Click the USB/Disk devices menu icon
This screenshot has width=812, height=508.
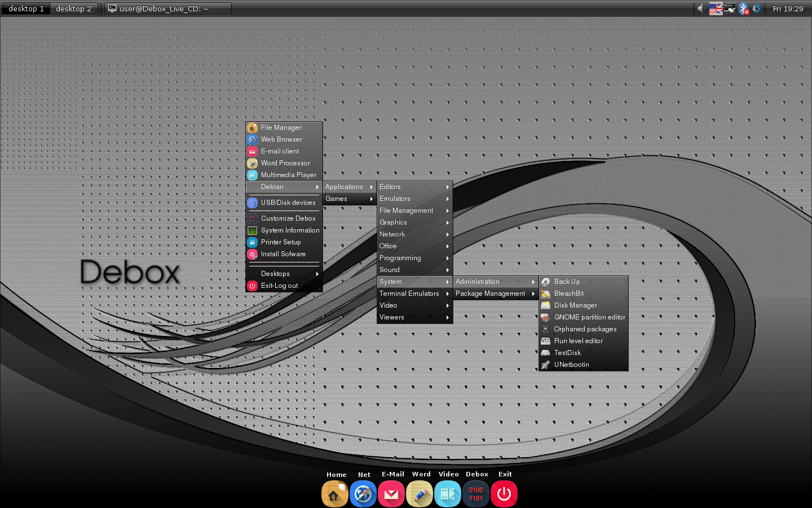[253, 203]
